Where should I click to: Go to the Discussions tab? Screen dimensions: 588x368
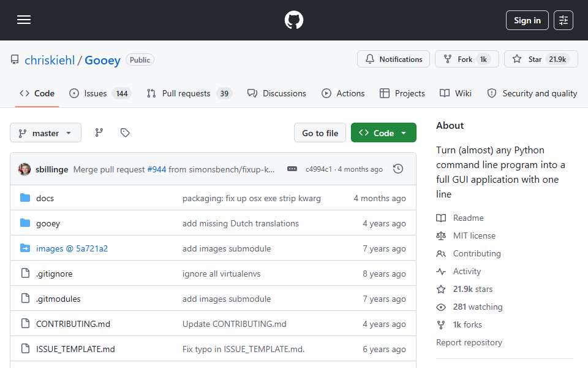pos(277,93)
